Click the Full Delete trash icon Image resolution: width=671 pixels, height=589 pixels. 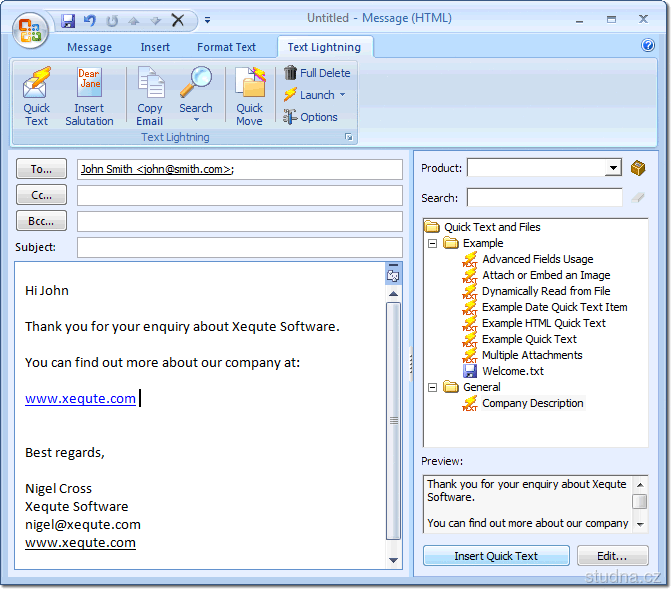(291, 73)
